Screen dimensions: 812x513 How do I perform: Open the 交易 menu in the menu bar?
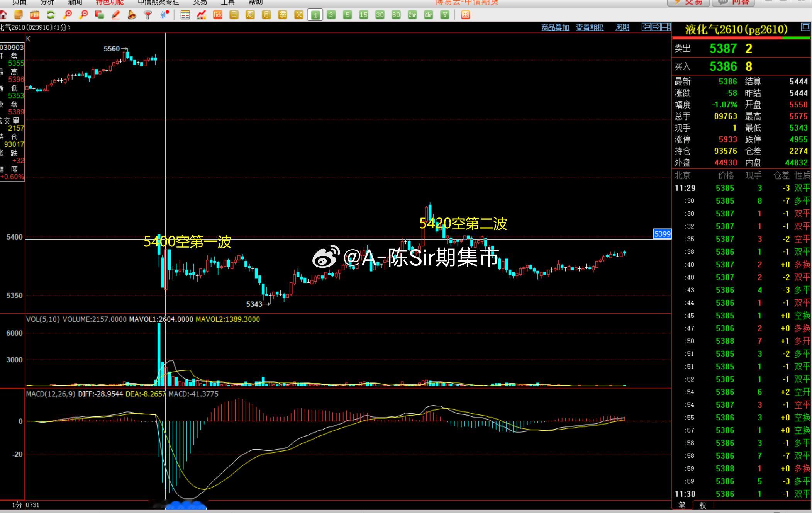point(200,2)
